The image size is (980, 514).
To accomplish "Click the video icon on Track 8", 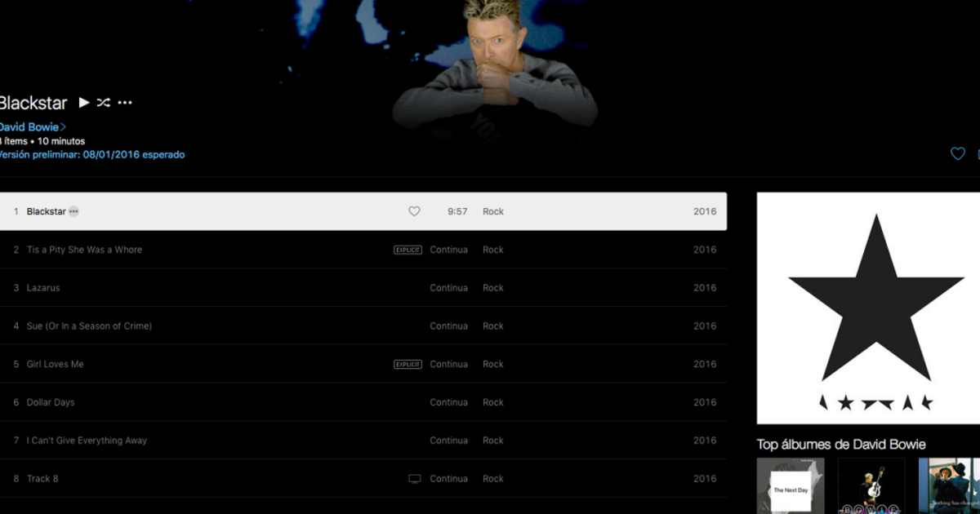I will point(415,479).
